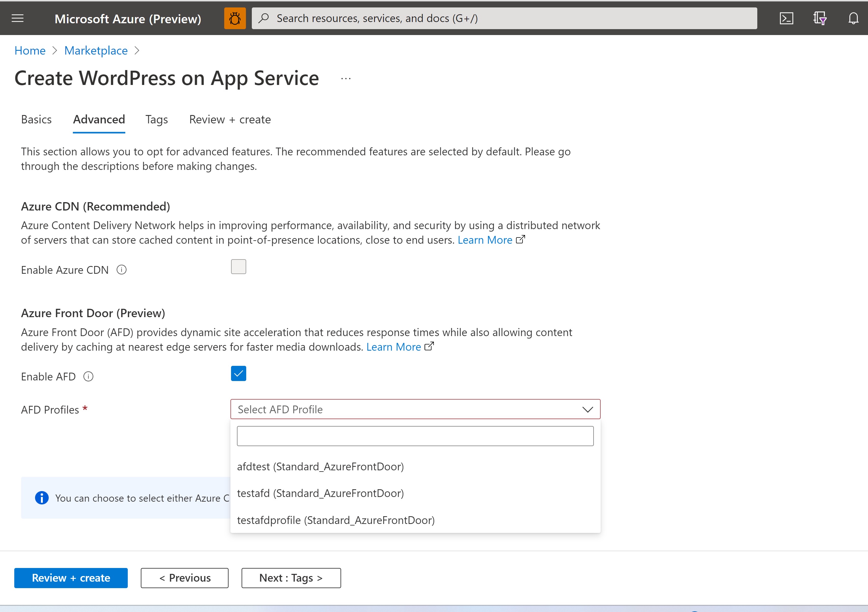
Task: Open the notifications bell
Action: (853, 18)
